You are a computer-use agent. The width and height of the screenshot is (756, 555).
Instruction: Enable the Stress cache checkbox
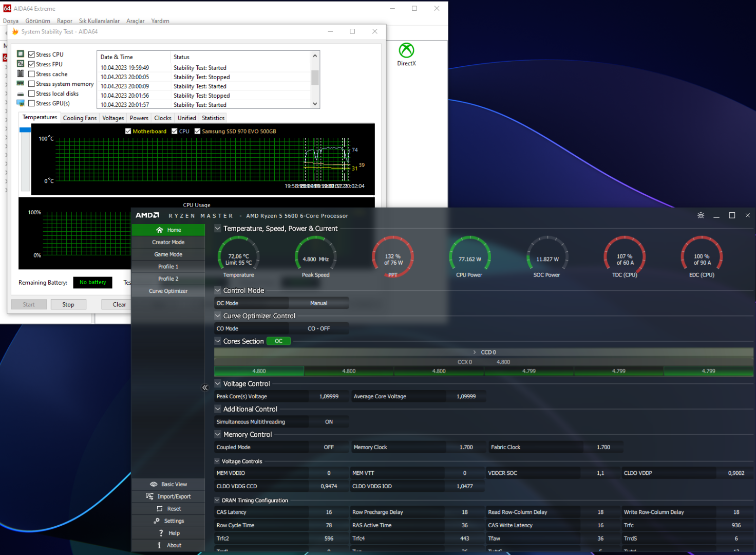[x=31, y=74]
